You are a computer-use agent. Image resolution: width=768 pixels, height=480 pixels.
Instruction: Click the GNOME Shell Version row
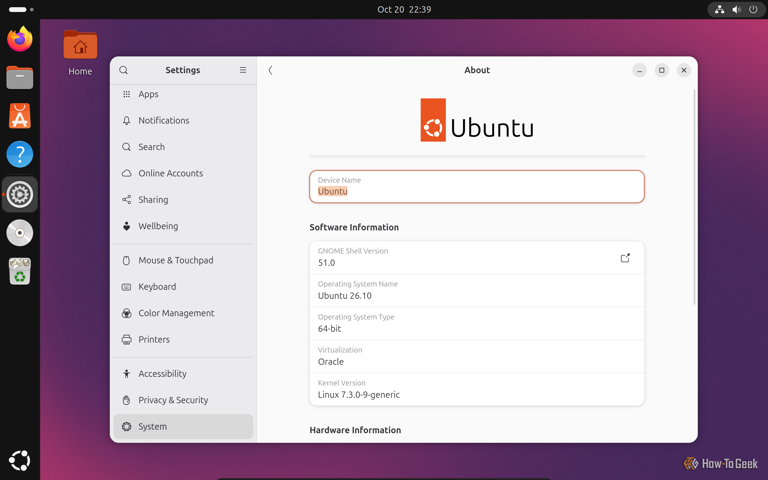click(x=477, y=258)
